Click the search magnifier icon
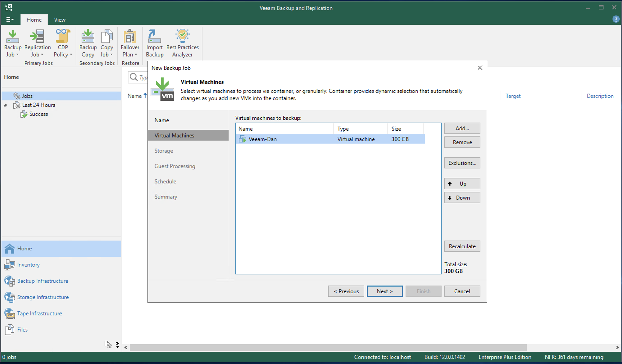Viewport: 622px width, 364px height. [x=134, y=77]
